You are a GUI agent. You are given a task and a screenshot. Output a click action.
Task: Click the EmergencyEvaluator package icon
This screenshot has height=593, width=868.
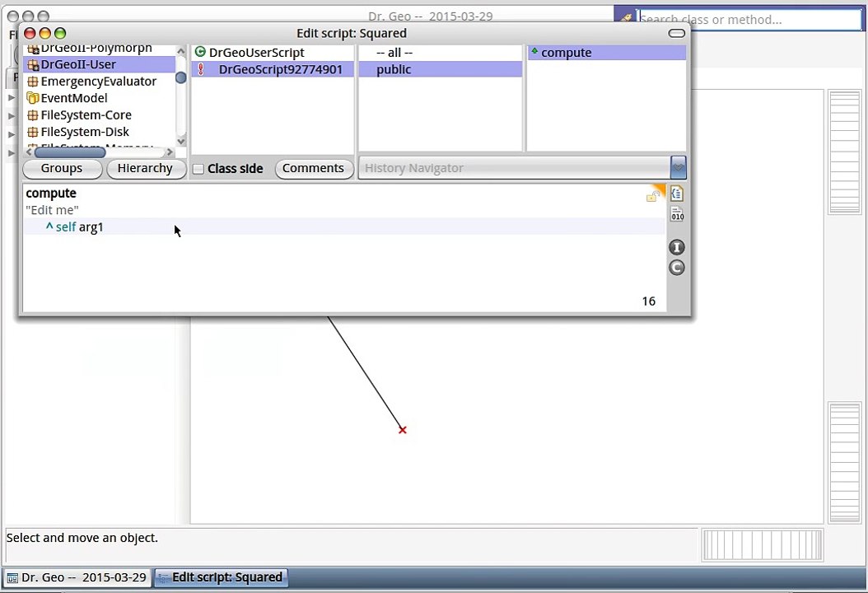(x=33, y=82)
